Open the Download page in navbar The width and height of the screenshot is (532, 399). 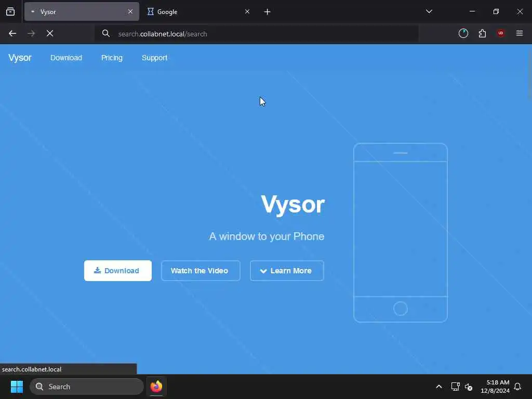coord(66,58)
